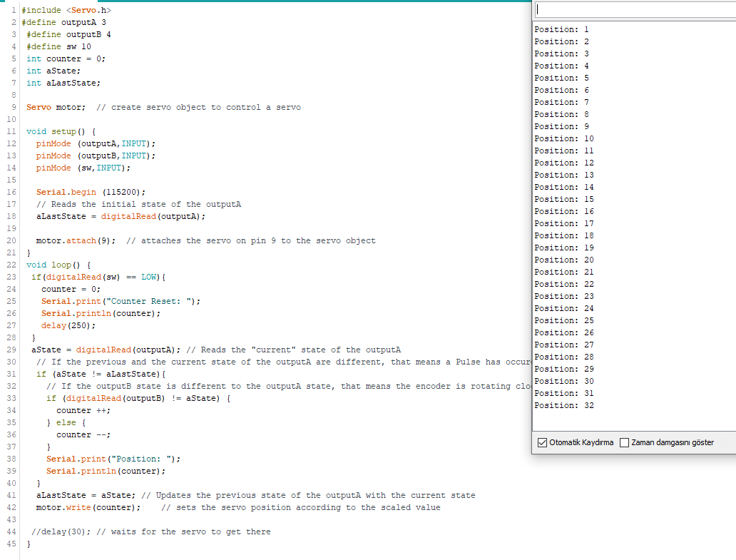Image resolution: width=736 pixels, height=560 pixels.
Task: Click '#define outputB 4' on line 3
Action: click(x=68, y=35)
